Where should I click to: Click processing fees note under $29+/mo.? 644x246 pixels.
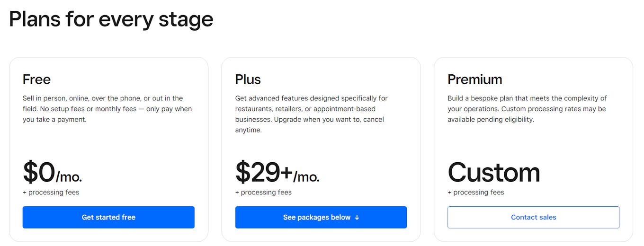pos(263,193)
